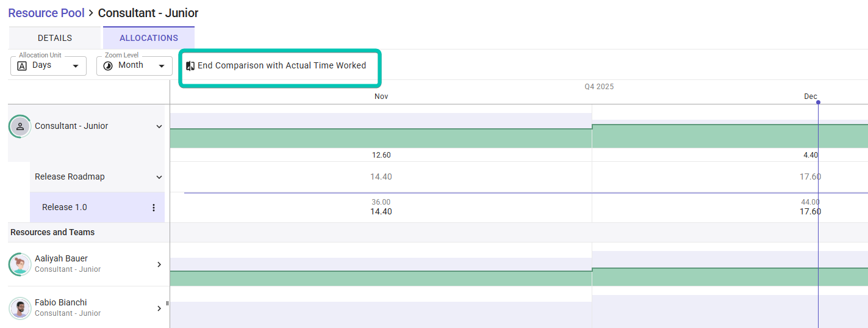This screenshot has height=328, width=868.
Task: Expand Aaliyah Bauer's allocations
Action: coord(159,264)
